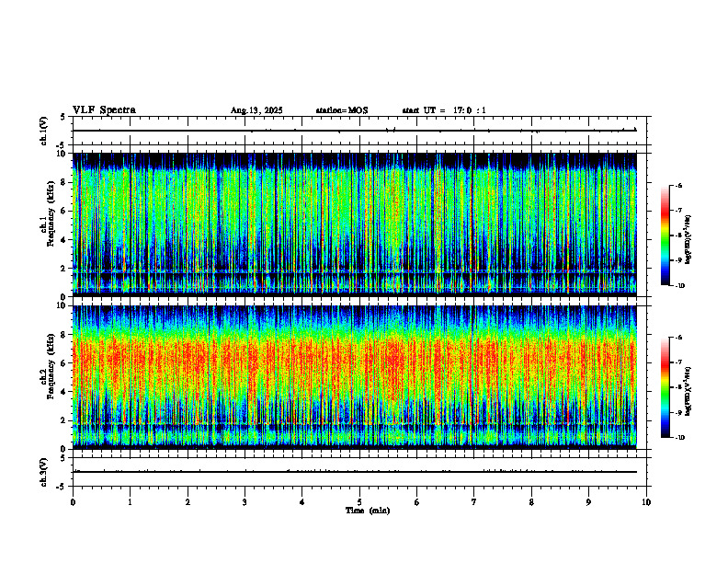This screenshot has height=563, width=728.
Task: Click the time axis tick label "2"
Action: tap(188, 502)
